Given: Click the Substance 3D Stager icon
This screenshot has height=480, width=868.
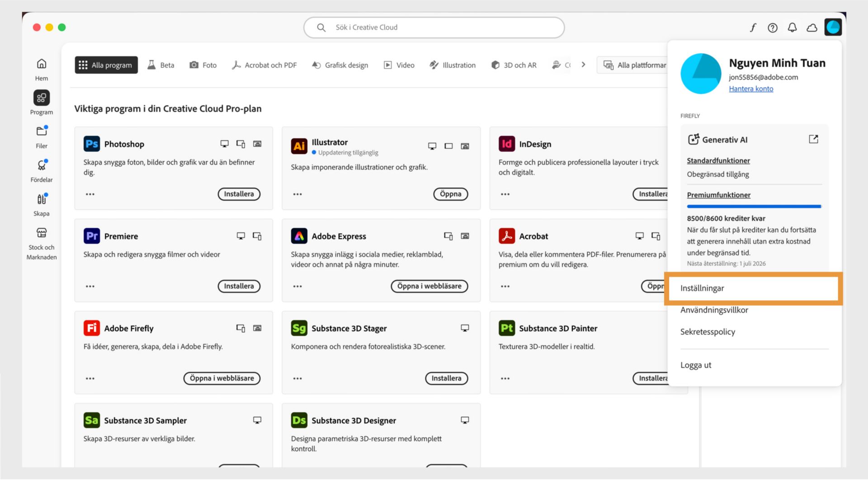Looking at the screenshot, I should [x=299, y=328].
